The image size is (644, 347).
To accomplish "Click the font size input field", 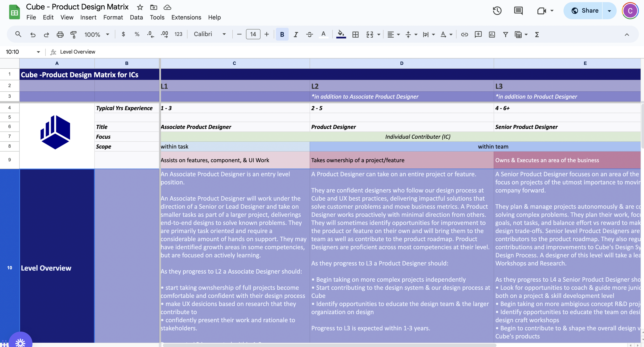I will click(x=253, y=34).
